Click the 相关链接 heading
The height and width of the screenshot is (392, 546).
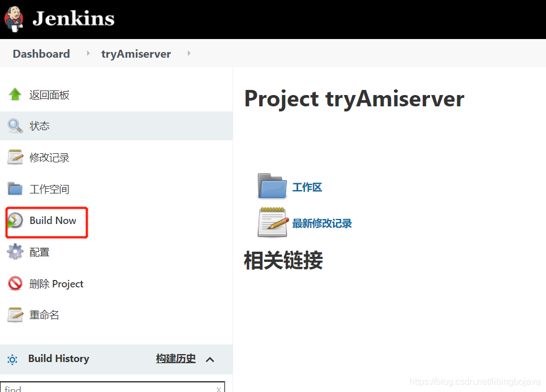pos(283,260)
